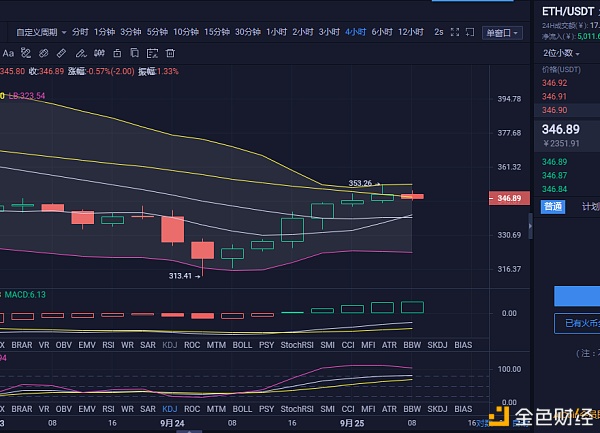600x433 pixels.
Task: Select the 6小时 interval
Action: [x=382, y=32]
